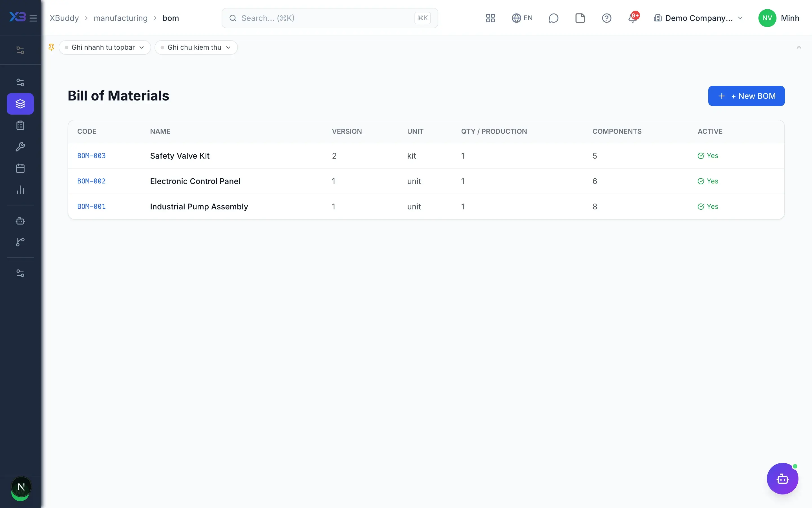Focus the Search input field

click(x=330, y=18)
